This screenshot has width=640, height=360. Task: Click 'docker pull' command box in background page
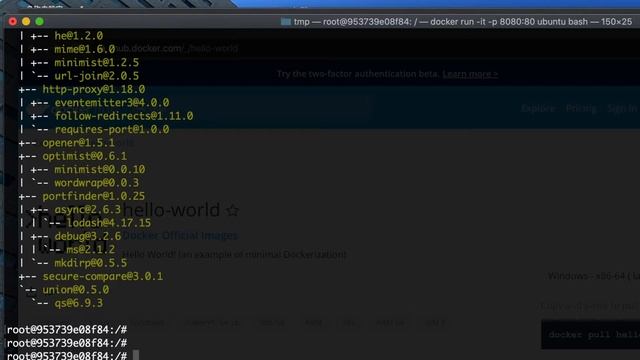click(x=591, y=335)
